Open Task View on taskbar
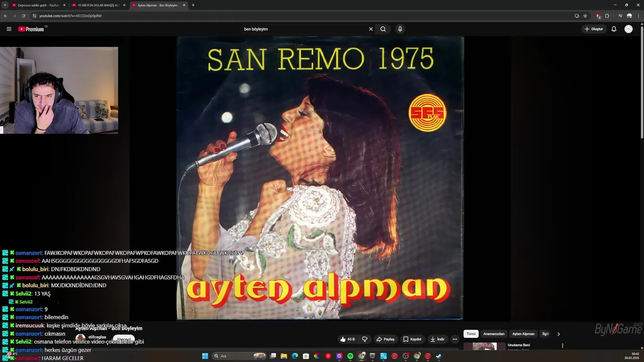Screen dimensions: 644x362 point(273,356)
